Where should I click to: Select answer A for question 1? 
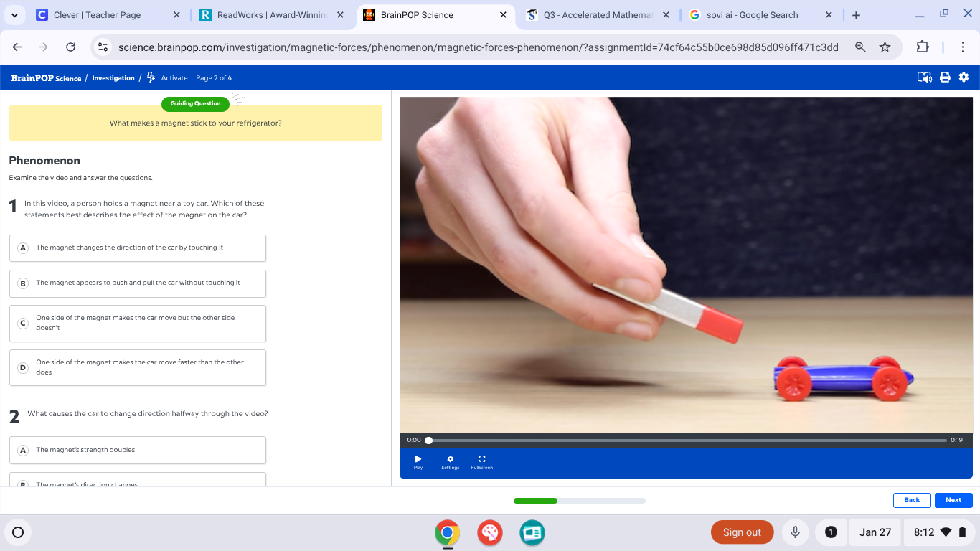pyautogui.click(x=138, y=248)
